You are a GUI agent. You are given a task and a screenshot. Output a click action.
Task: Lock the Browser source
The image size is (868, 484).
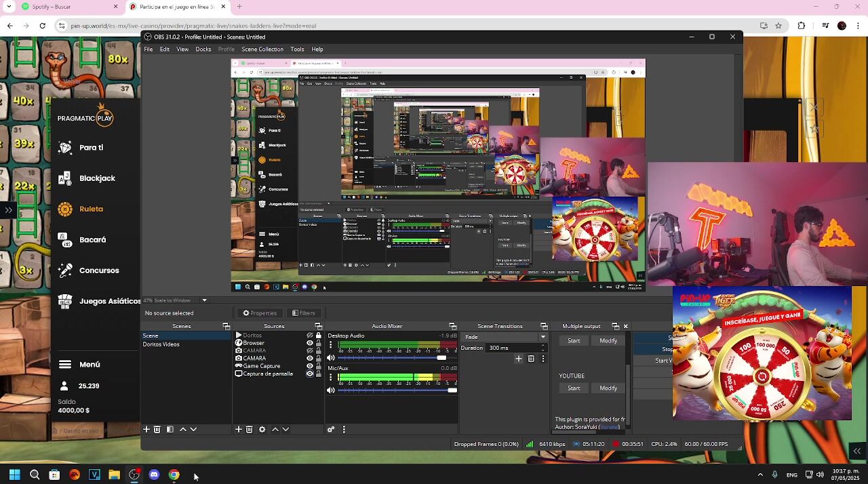(x=319, y=343)
